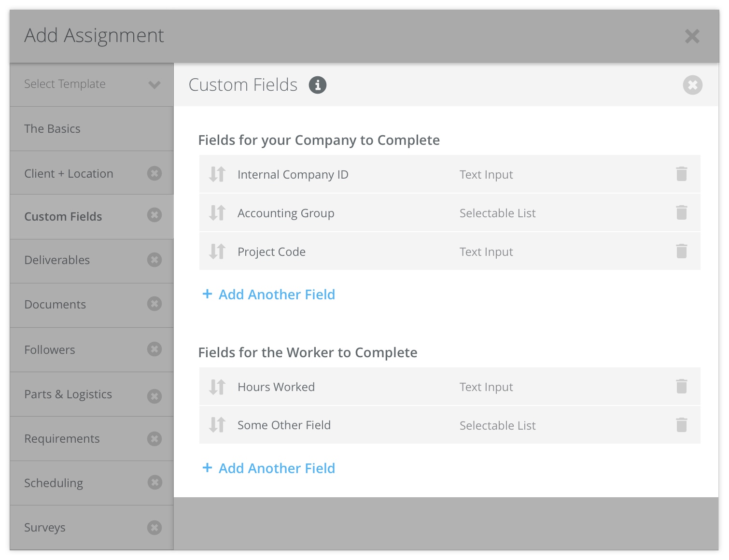
Task: Open Accounting Group Selectable List type
Action: [x=497, y=213]
